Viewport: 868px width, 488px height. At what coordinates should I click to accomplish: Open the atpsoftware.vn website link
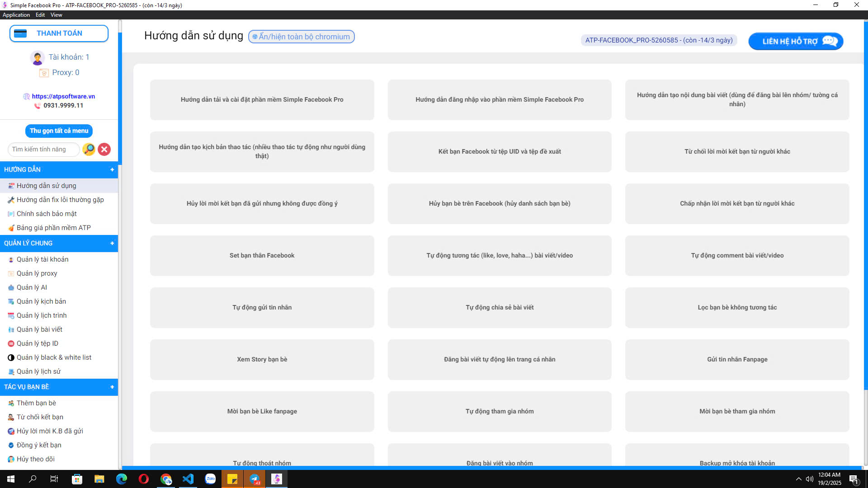coord(63,96)
